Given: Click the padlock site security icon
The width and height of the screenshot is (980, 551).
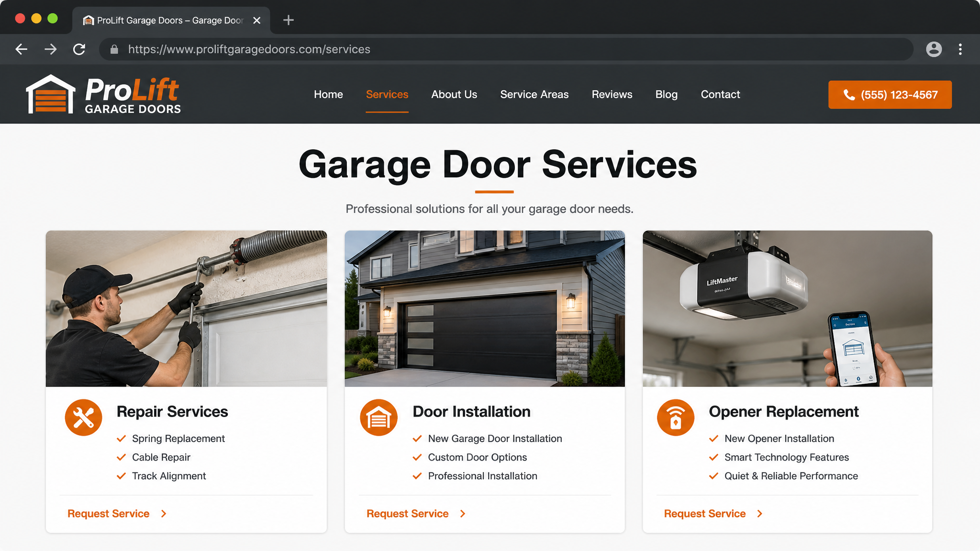Looking at the screenshot, I should click(x=114, y=49).
